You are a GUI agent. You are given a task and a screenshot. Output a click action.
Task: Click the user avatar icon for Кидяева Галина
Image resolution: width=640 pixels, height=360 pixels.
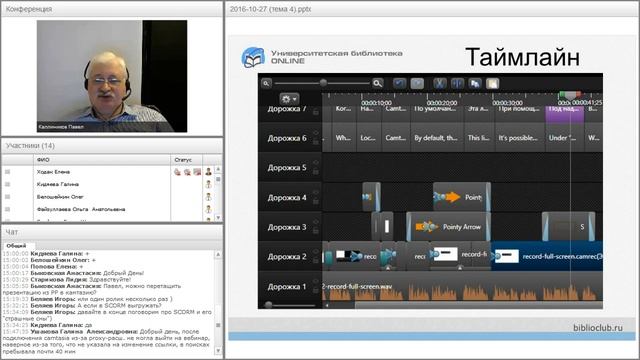(209, 184)
